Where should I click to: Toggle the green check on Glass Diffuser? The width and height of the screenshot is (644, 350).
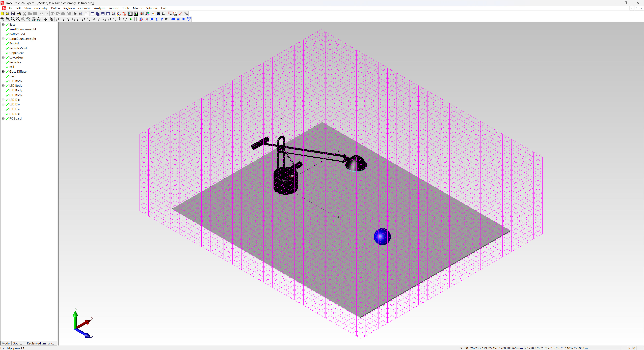[x=7, y=72]
